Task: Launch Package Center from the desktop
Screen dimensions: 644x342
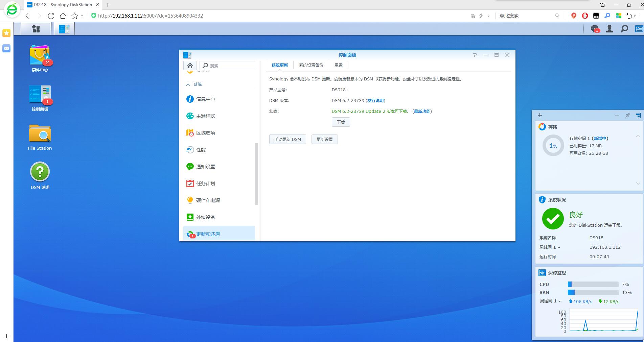Action: click(x=40, y=55)
